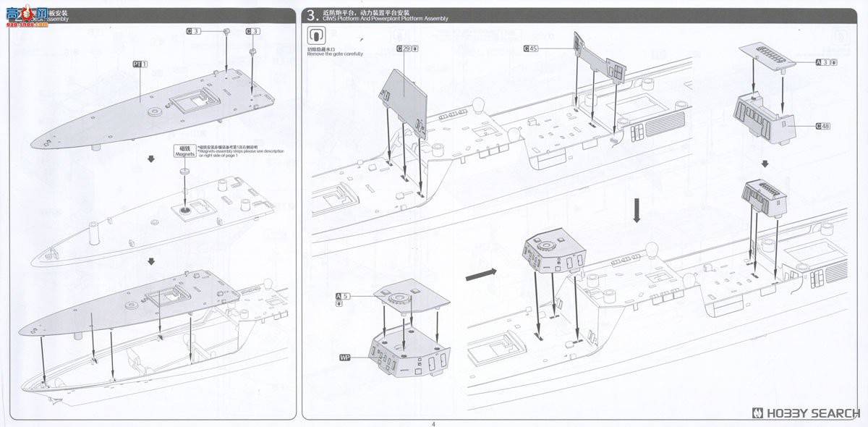Click the WP part label
The height and width of the screenshot is (427, 868).
pyautogui.click(x=344, y=358)
